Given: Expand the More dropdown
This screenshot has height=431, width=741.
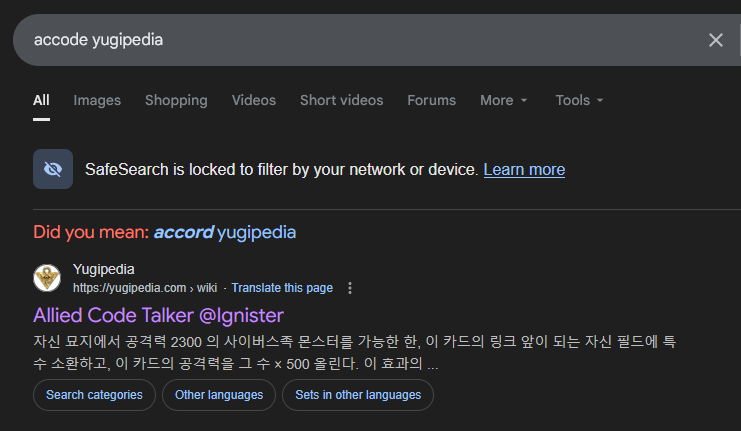Looking at the screenshot, I should [504, 100].
